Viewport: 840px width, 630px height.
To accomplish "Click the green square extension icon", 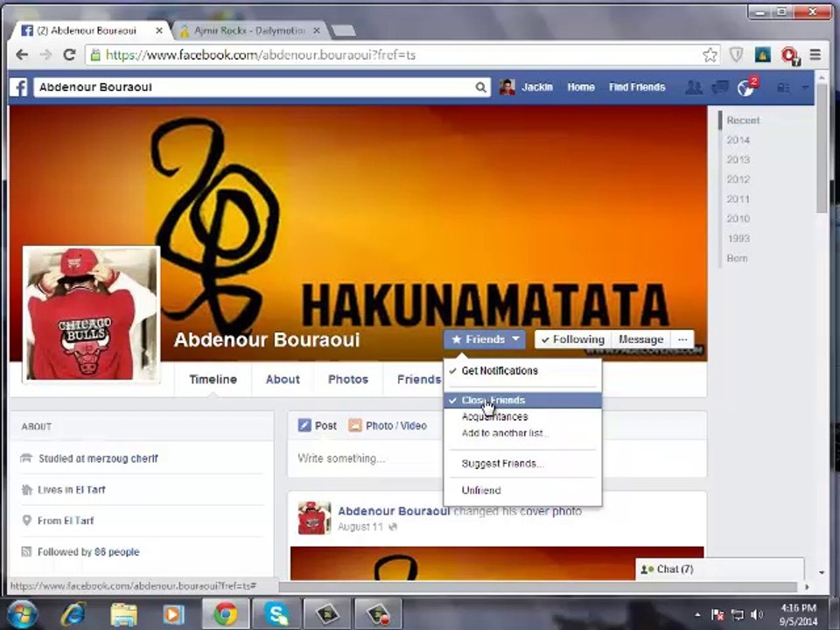I will point(762,54).
